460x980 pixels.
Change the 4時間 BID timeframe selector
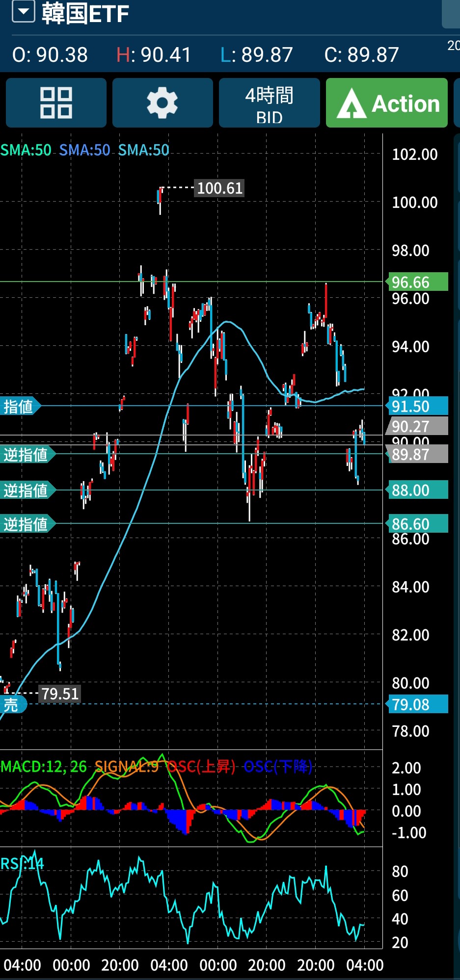click(269, 103)
